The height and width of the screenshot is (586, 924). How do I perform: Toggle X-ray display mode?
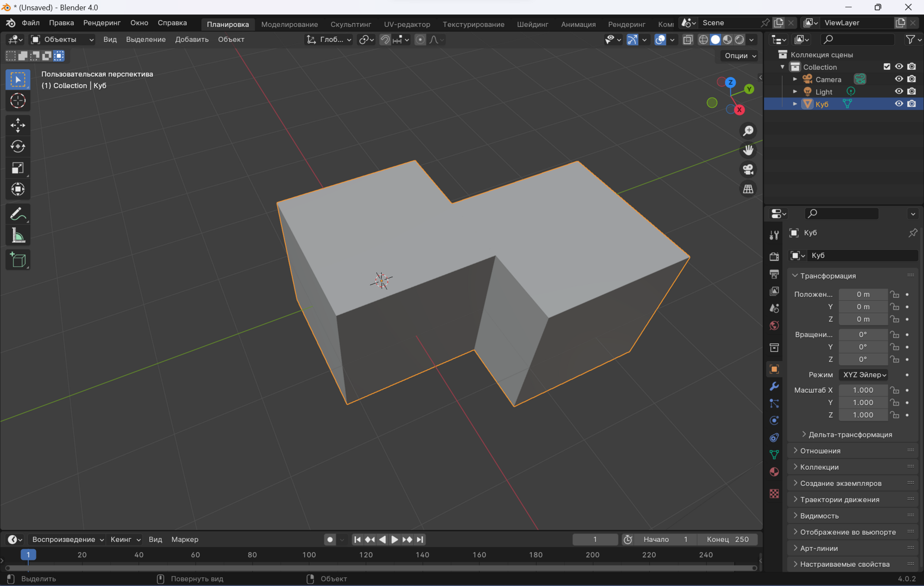pyautogui.click(x=688, y=39)
